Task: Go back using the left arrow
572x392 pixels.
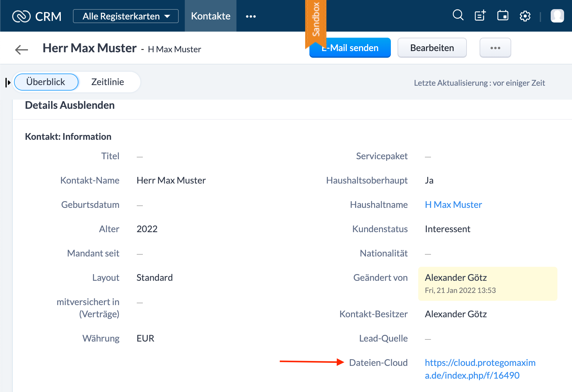Action: (x=22, y=49)
